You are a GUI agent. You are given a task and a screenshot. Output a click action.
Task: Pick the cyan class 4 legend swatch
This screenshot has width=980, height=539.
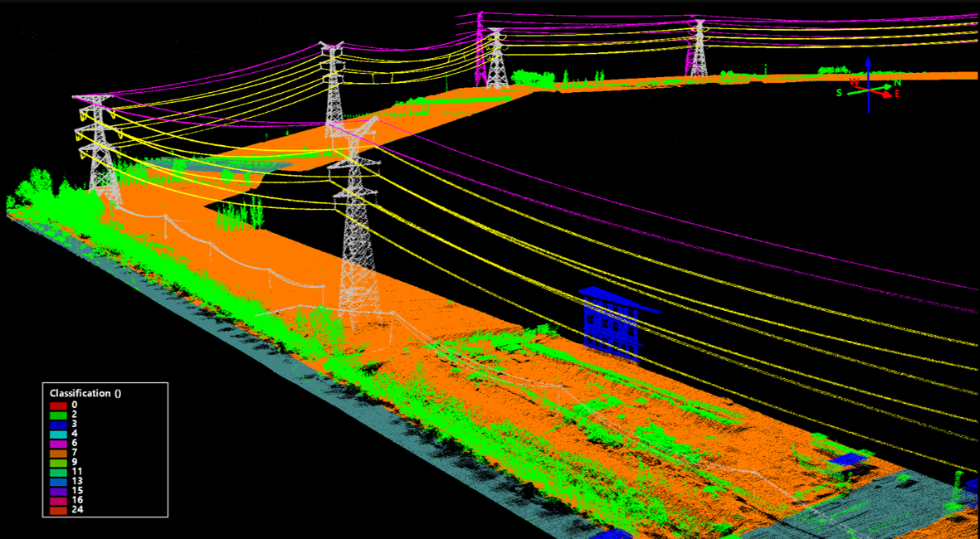(x=58, y=434)
